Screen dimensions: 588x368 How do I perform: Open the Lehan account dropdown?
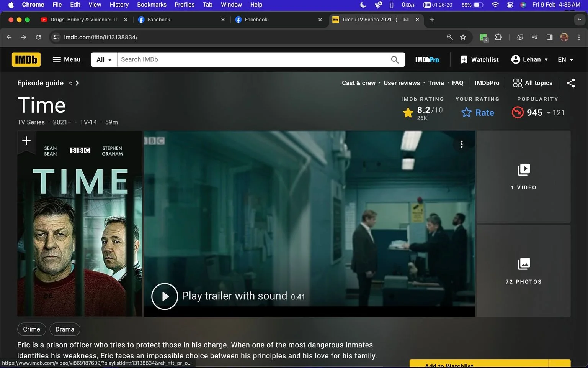click(530, 59)
